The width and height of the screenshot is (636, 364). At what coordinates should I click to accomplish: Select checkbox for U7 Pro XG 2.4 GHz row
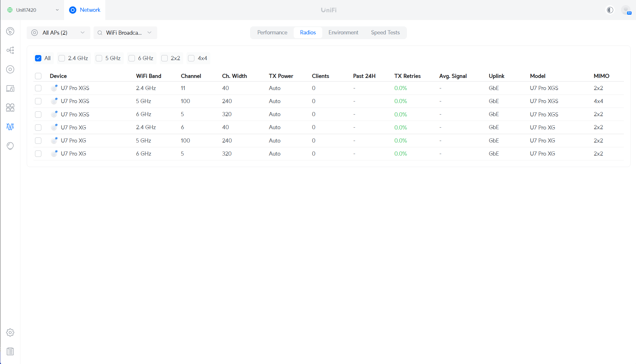38,128
